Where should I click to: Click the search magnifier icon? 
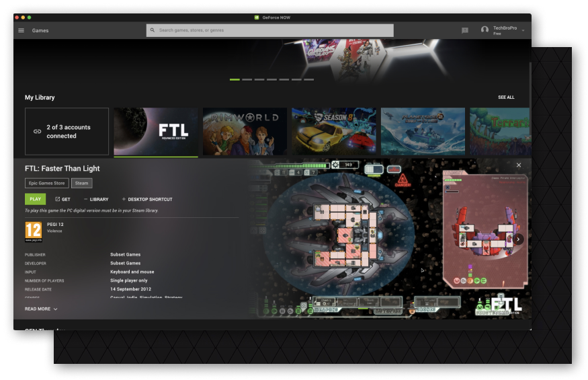coord(153,30)
